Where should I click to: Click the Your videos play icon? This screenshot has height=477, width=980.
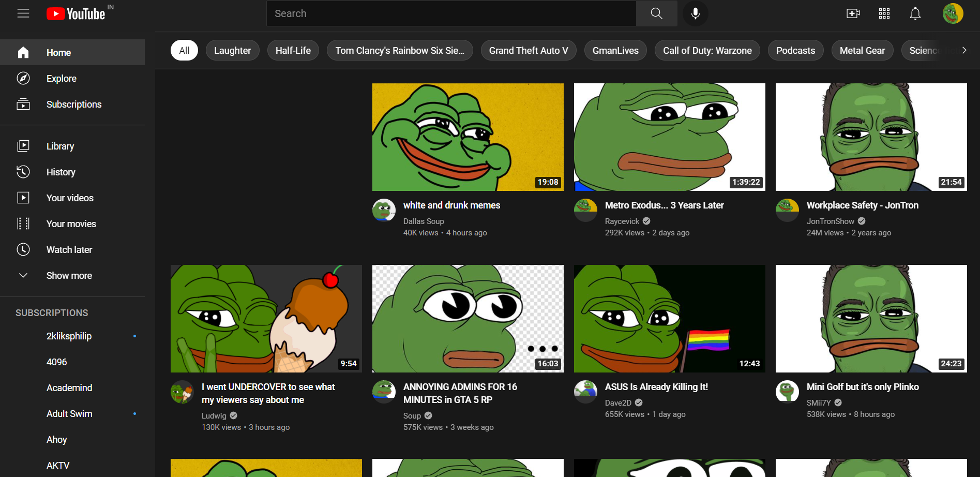(x=23, y=198)
